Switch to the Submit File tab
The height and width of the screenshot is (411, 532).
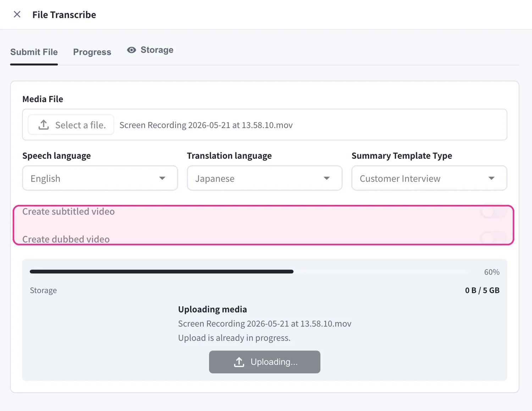34,52
